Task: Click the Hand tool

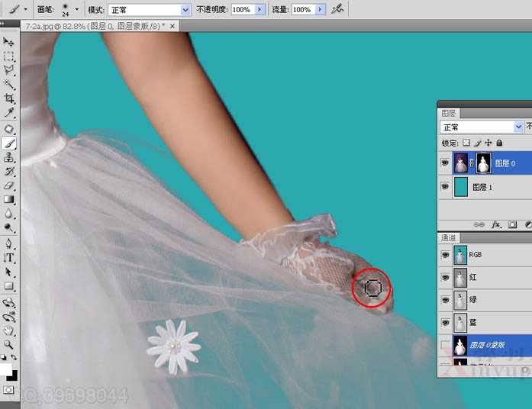Action: (x=9, y=330)
